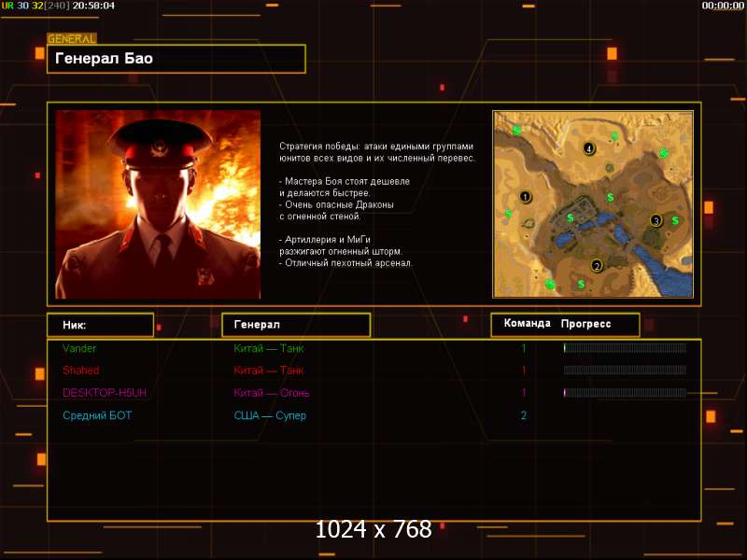Image resolution: width=747 pixels, height=560 pixels.
Task: Click the "Генерал Бао" title box
Action: pos(176,59)
